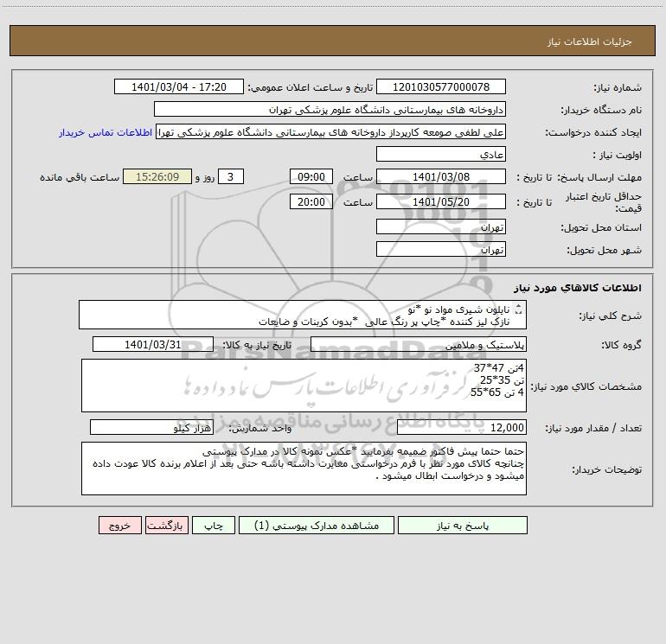Click the response deadline date 1401/03/08
The image size is (666, 644).
click(441, 176)
